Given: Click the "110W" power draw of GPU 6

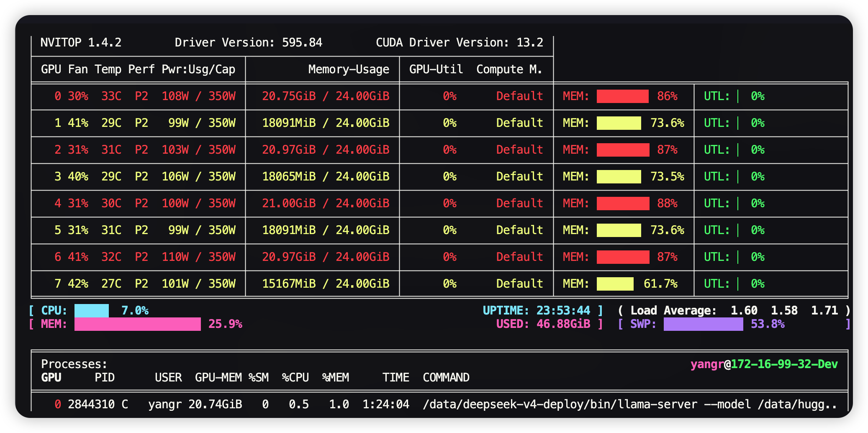Looking at the screenshot, I should tap(175, 257).
